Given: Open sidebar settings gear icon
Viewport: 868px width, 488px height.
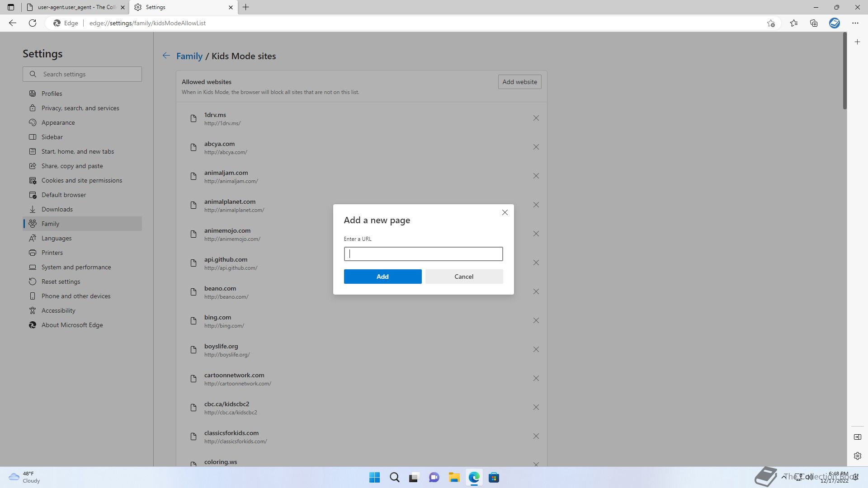Looking at the screenshot, I should point(858,456).
